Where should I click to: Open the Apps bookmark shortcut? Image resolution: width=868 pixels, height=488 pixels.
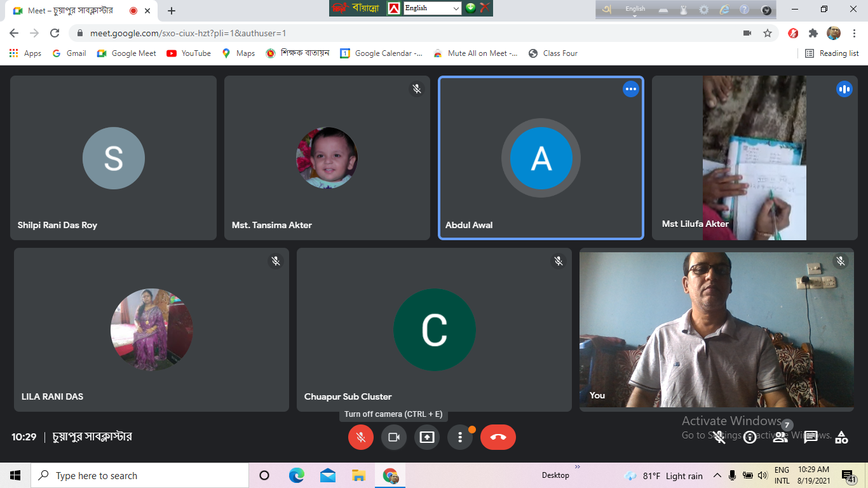(x=25, y=53)
